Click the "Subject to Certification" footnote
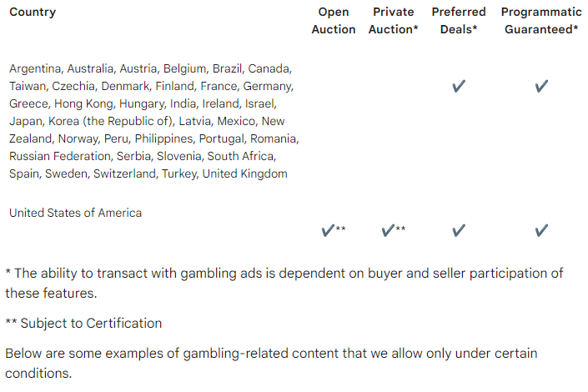588x392 pixels. [x=83, y=323]
